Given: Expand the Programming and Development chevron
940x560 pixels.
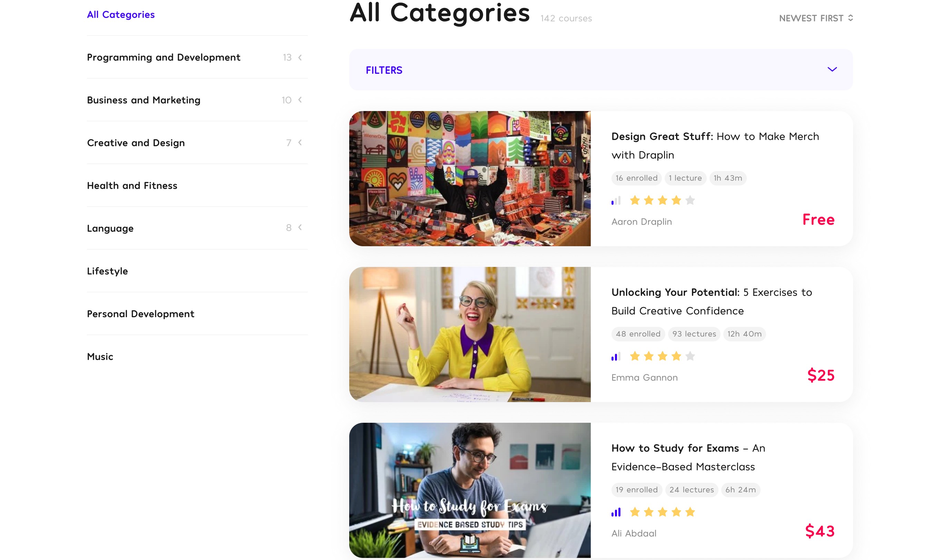Looking at the screenshot, I should tap(300, 57).
